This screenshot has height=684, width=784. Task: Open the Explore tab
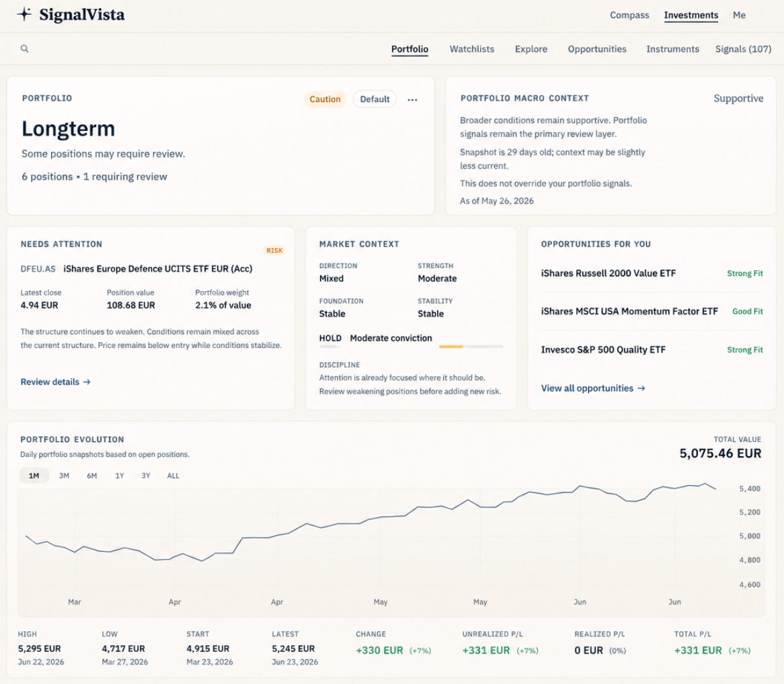(531, 49)
